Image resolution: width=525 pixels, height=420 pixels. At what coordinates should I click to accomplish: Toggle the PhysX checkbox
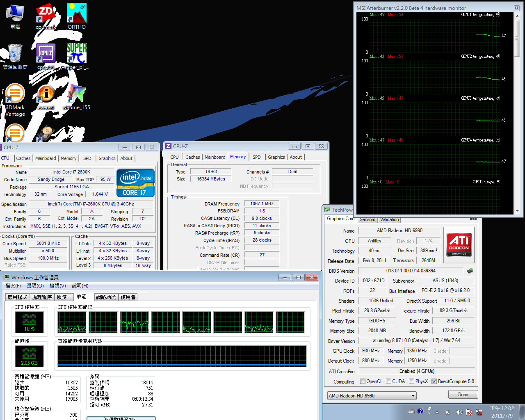point(412,381)
